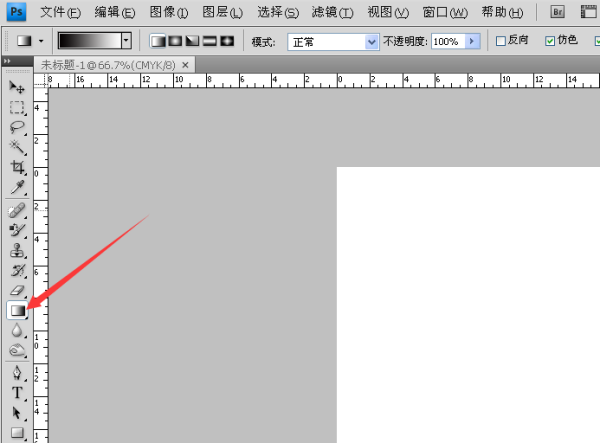Open the 模式 blend mode dropdown

333,42
